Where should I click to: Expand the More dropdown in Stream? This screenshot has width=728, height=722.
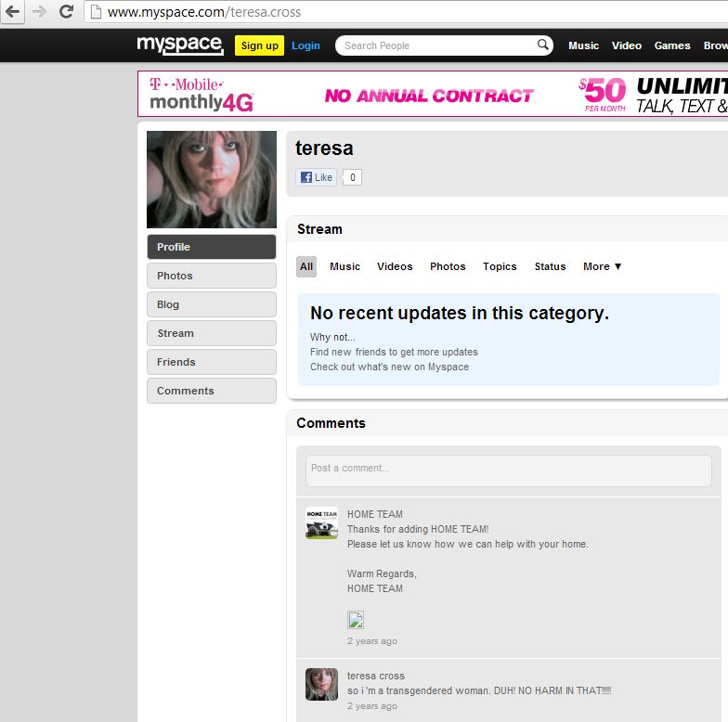[602, 266]
